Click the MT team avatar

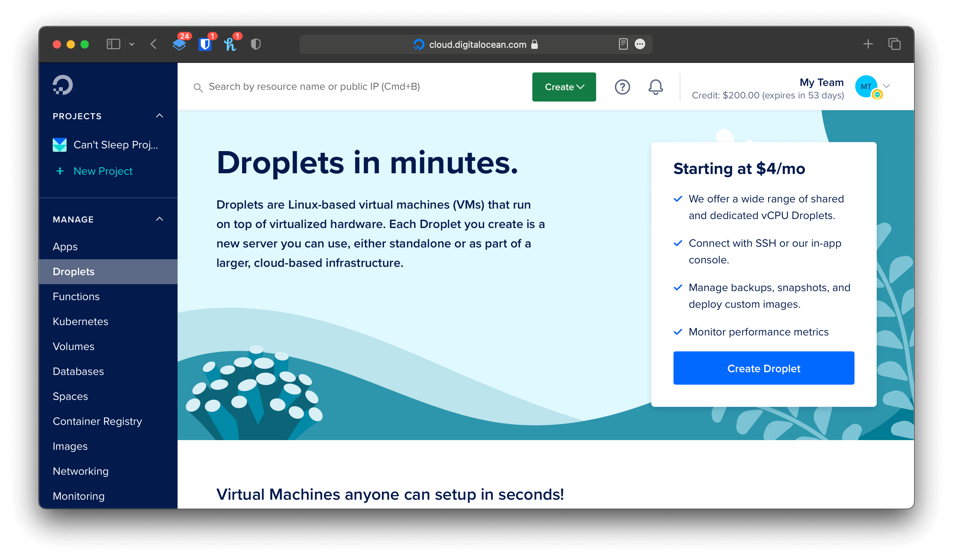pos(866,87)
